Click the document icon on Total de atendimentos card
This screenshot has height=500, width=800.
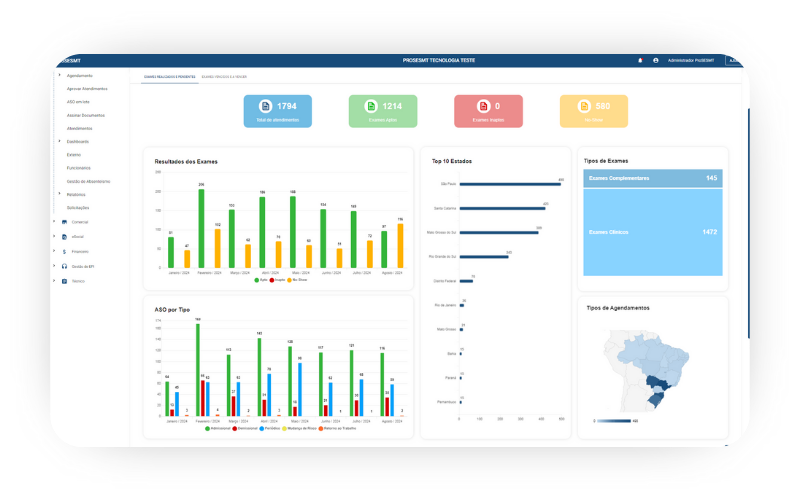tap(266, 106)
